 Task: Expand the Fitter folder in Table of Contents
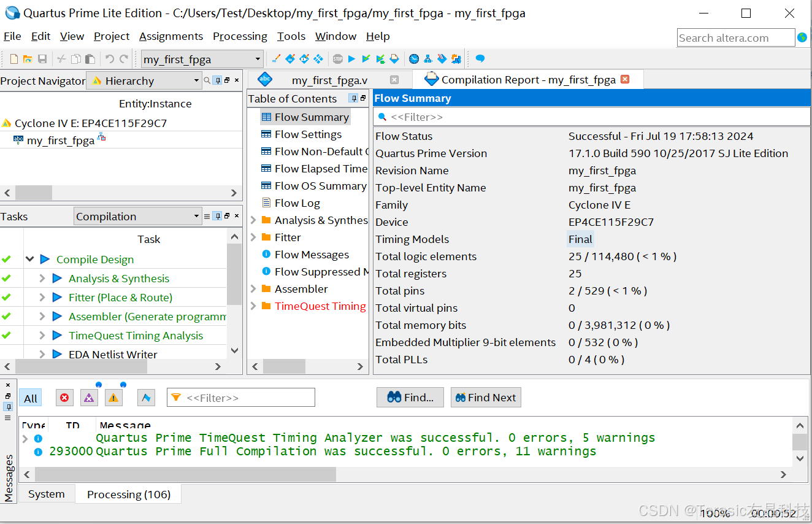coord(253,237)
